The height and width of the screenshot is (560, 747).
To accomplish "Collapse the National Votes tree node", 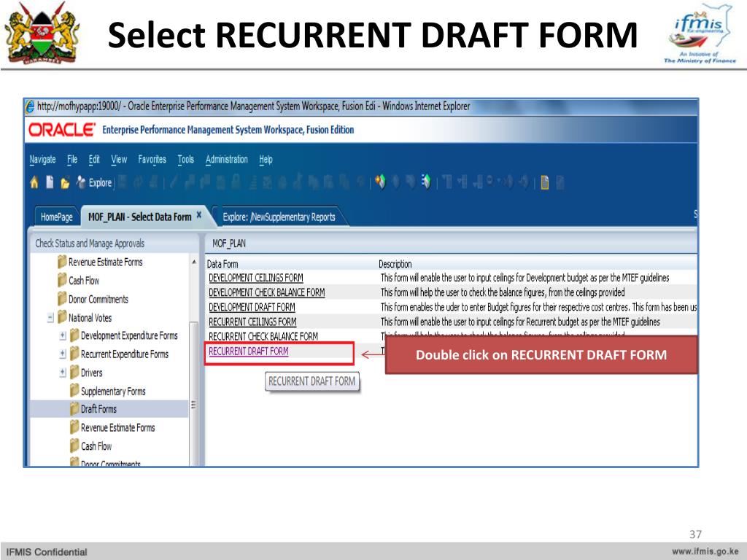I will 50,318.
